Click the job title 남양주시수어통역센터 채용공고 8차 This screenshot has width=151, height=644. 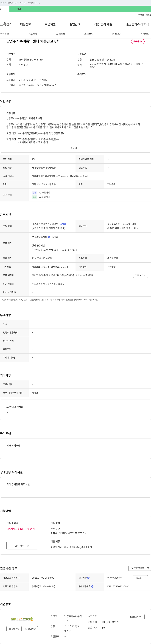33,41
